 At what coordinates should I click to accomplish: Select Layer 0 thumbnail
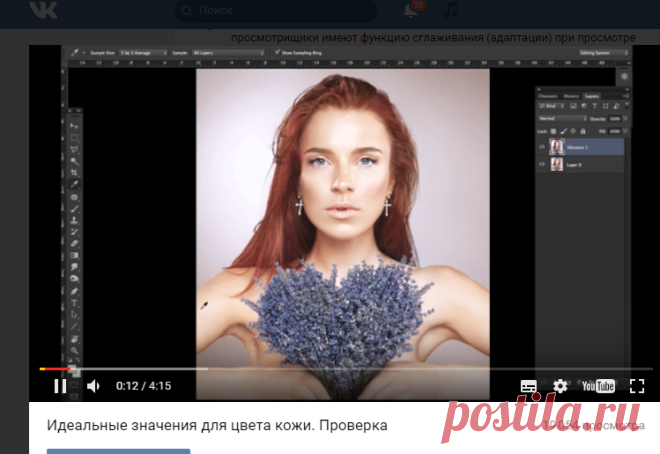point(556,165)
